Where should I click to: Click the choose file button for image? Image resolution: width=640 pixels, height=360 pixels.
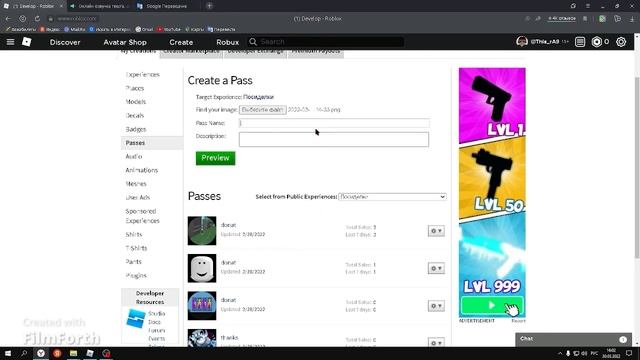[x=262, y=110]
